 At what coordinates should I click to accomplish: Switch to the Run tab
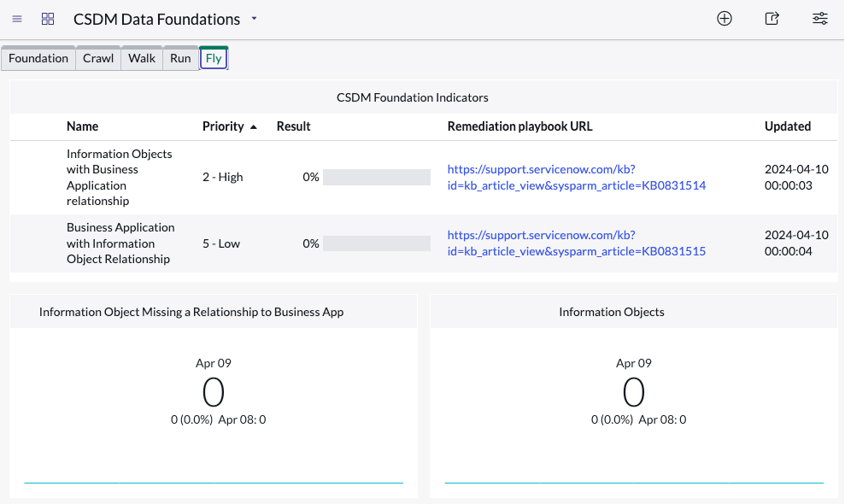tap(180, 58)
